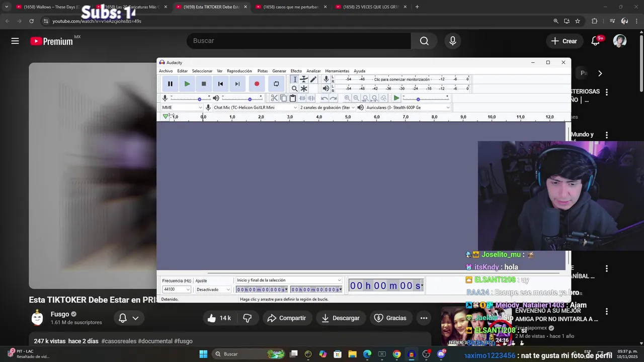Screen dimensions: 644x362
Task: Click the large audio position time display
Action: (x=386, y=286)
